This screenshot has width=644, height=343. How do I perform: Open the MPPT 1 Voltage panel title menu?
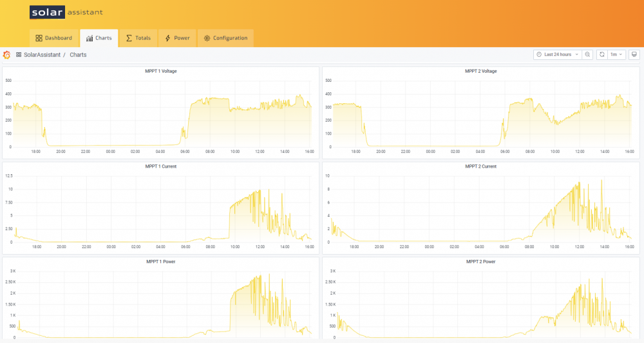(160, 71)
